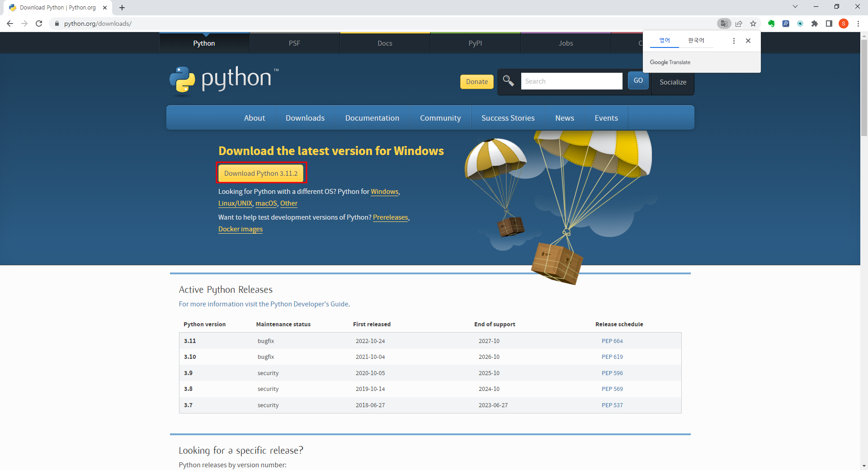Open the Success Stories menu
Image resolution: width=868 pixels, height=470 pixels.
508,118
